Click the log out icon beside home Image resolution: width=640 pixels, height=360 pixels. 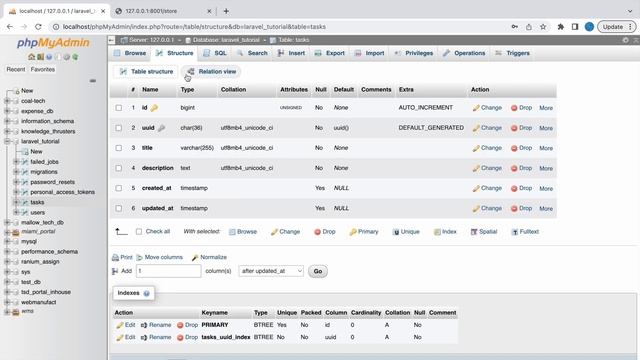[x=40, y=57]
